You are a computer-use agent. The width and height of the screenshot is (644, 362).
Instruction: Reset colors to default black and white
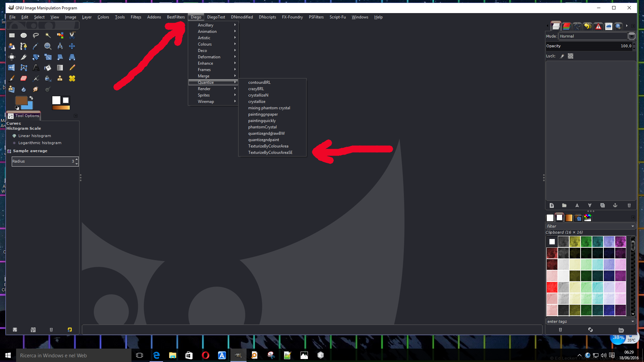click(x=17, y=108)
